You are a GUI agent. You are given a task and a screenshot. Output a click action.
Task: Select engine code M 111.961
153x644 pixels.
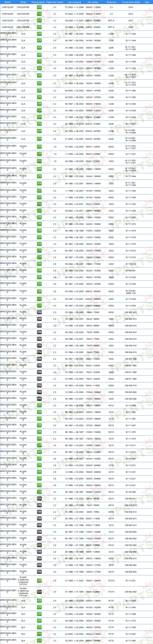coord(131,217)
